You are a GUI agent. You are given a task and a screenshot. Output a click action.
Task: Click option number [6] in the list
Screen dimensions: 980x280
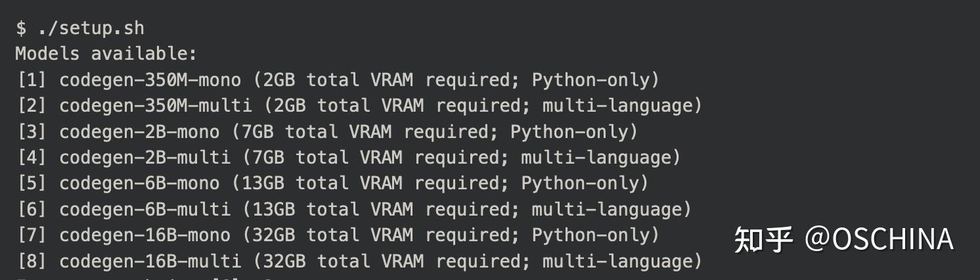pos(32,210)
